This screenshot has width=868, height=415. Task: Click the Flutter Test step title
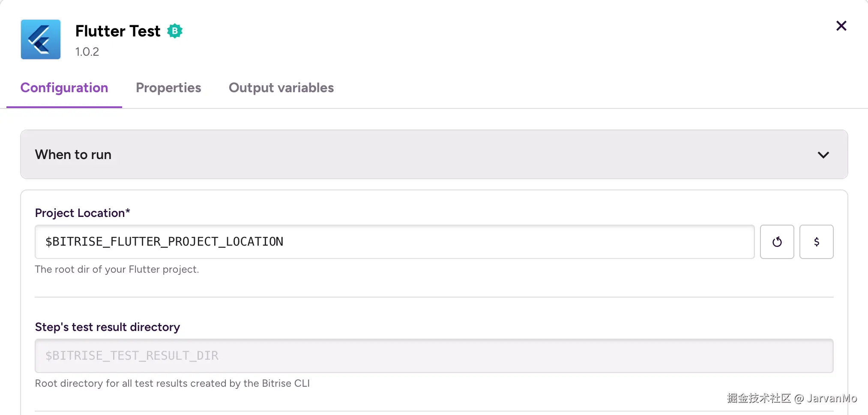click(118, 31)
